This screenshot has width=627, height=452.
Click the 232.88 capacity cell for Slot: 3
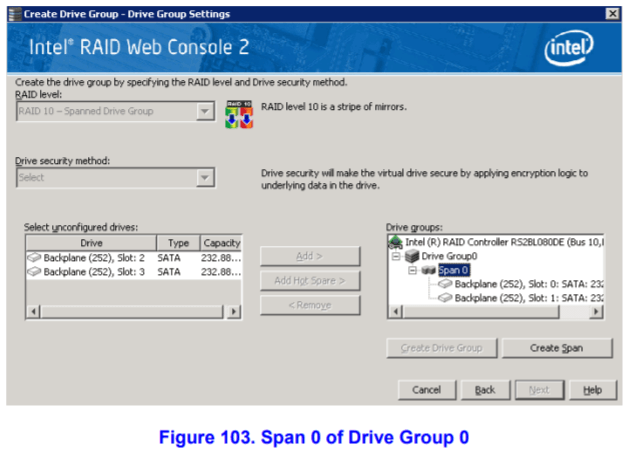(x=221, y=272)
